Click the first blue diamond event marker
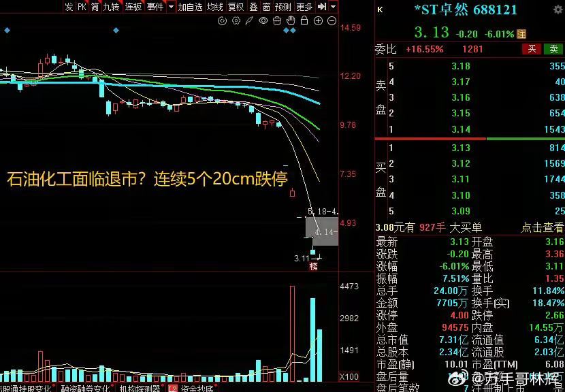The width and height of the screenshot is (565, 392). pyautogui.click(x=7, y=31)
